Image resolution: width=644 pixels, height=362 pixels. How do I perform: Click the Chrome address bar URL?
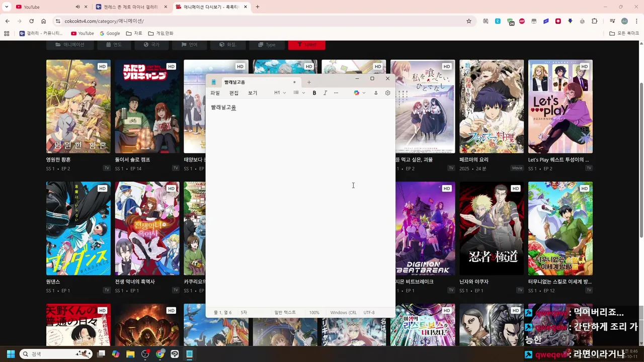tap(104, 21)
